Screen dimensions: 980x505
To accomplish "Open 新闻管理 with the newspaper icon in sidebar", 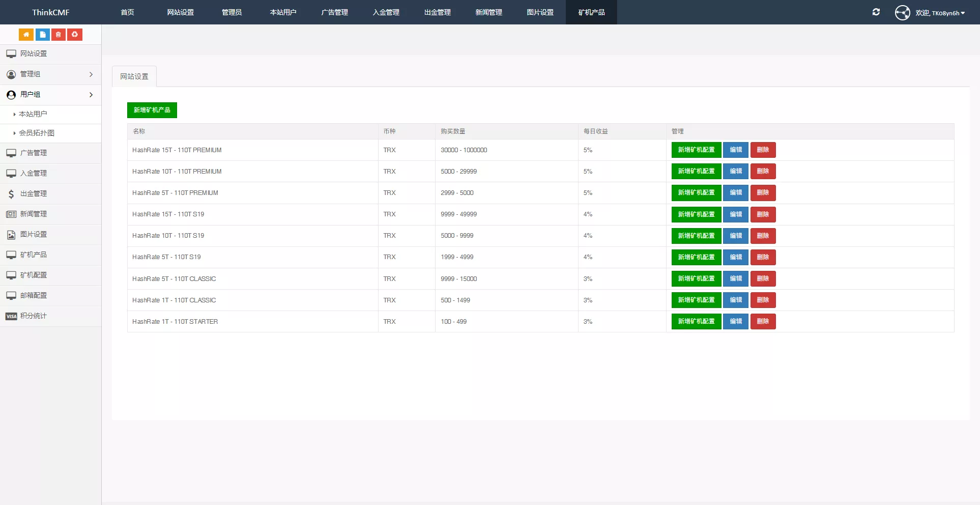I will pos(33,214).
